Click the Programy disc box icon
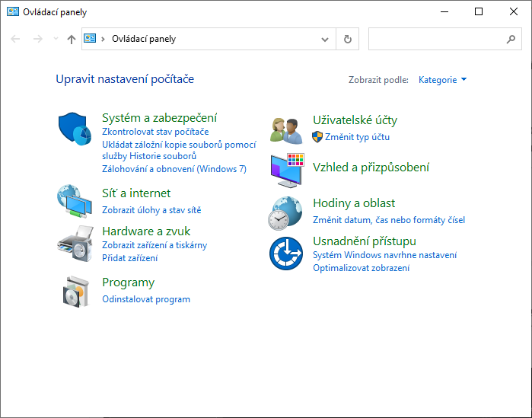 [76, 292]
